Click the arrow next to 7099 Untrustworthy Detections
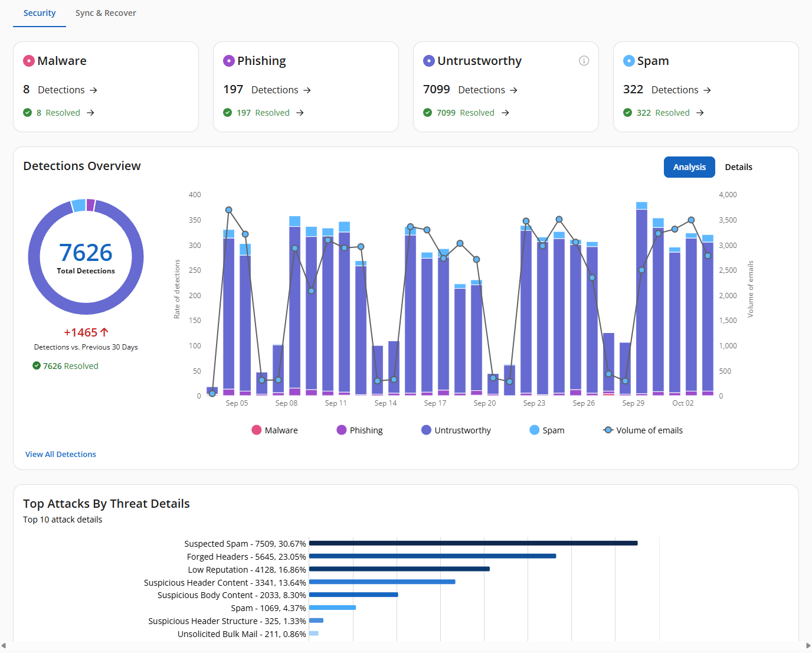Screen dimensions: 812x653 click(513, 90)
